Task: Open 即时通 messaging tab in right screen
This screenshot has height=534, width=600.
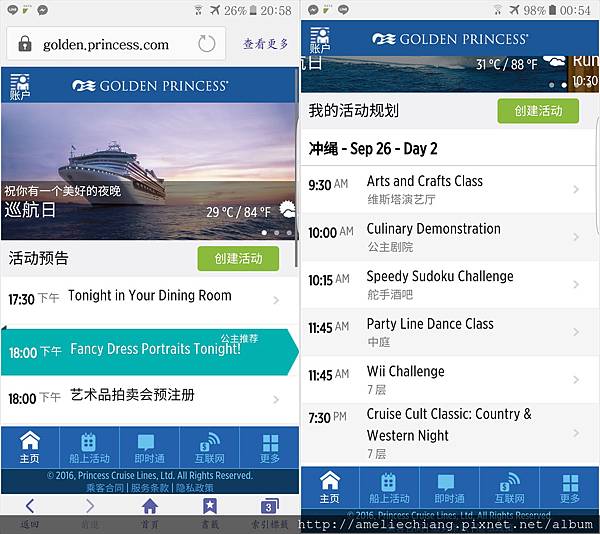Action: point(449,487)
